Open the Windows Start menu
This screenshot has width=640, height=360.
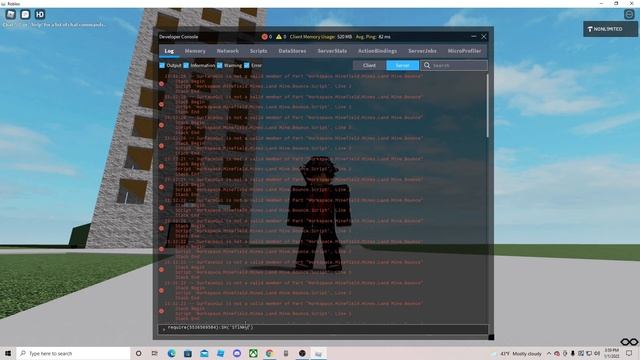(8, 353)
